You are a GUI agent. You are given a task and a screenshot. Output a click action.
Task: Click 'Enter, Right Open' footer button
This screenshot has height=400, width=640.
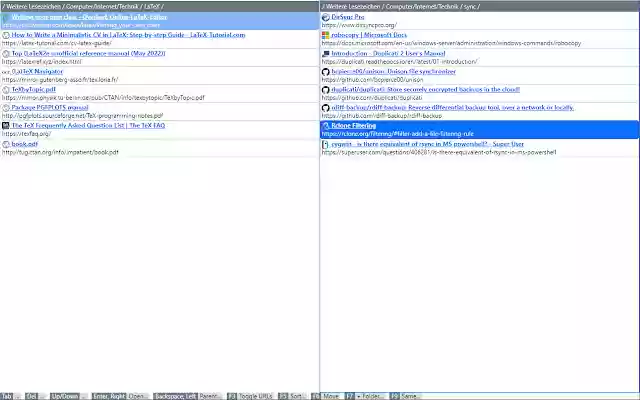click(120, 396)
